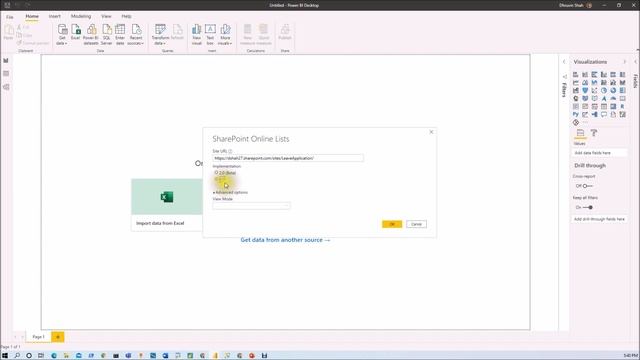
Task: Expand the Filters pane chevron
Action: 564,62
